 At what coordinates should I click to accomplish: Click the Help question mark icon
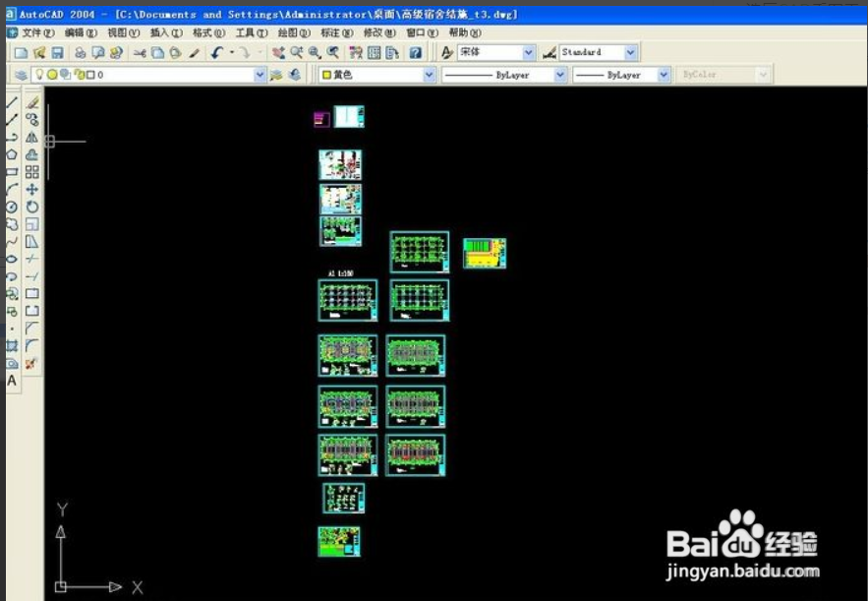(x=415, y=52)
